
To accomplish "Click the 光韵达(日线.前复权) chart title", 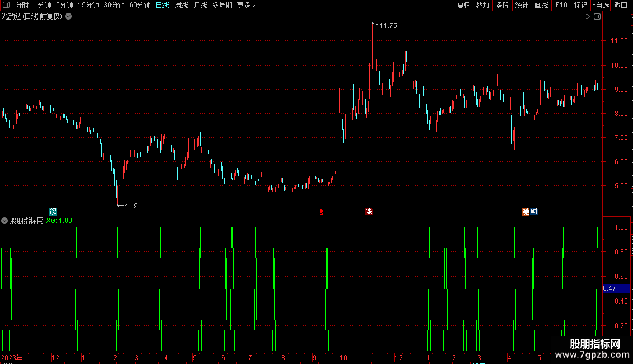I will coord(32,17).
